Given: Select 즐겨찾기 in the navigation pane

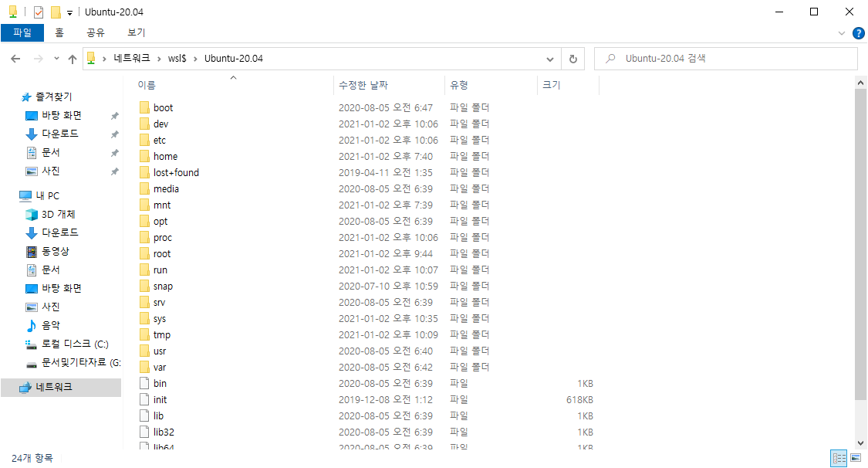Looking at the screenshot, I should pyautogui.click(x=53, y=97).
